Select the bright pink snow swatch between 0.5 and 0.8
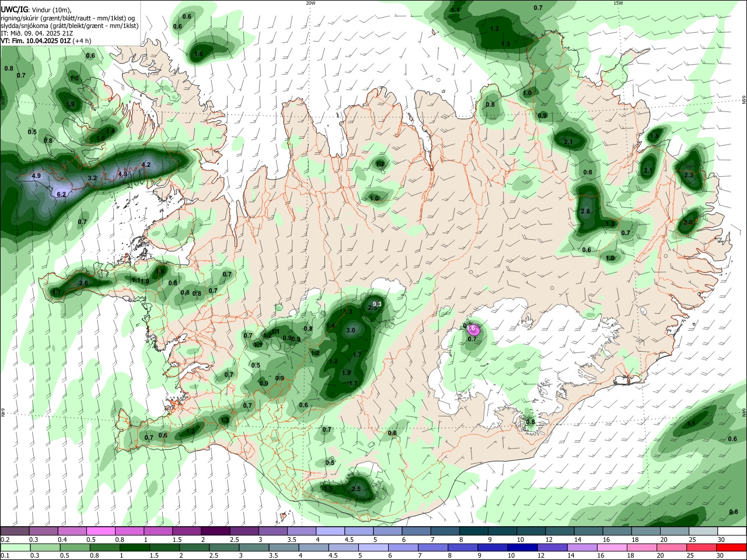This screenshot has height=560, width=747. point(100,531)
